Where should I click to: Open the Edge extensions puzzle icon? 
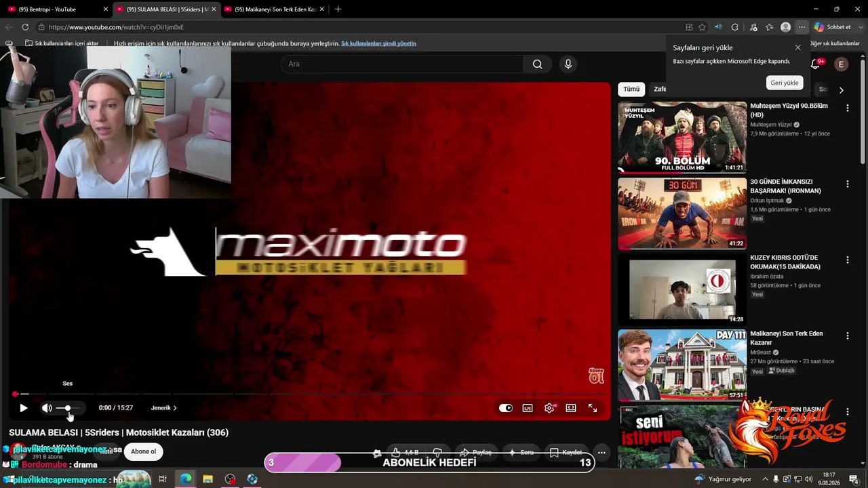[735, 27]
